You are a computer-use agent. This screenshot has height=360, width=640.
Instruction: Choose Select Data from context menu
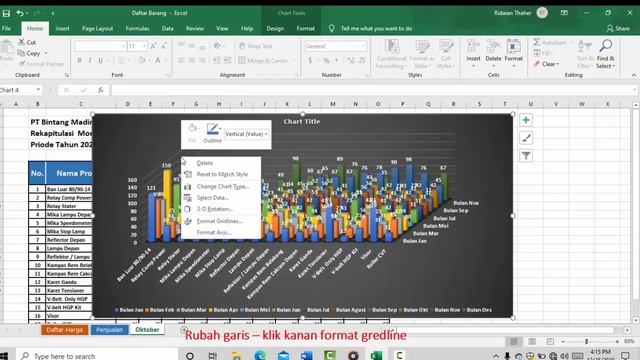[x=221, y=198]
